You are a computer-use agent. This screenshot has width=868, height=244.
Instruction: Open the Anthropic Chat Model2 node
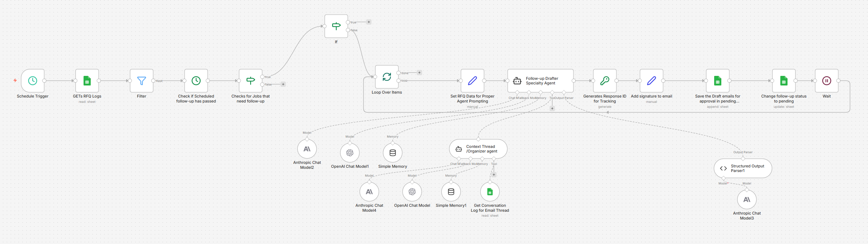point(307,149)
